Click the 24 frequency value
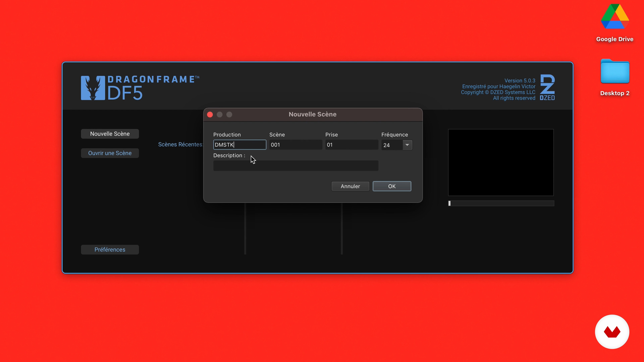This screenshot has height=362, width=644. [387, 145]
